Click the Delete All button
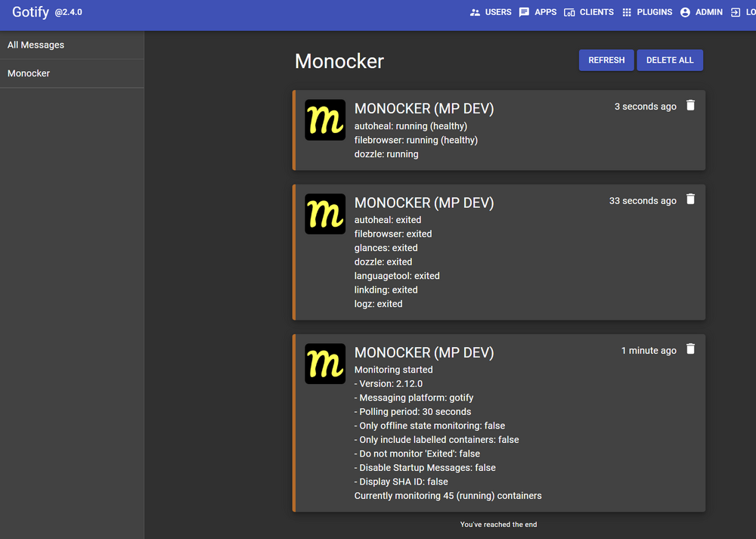The width and height of the screenshot is (756, 539). 670,60
